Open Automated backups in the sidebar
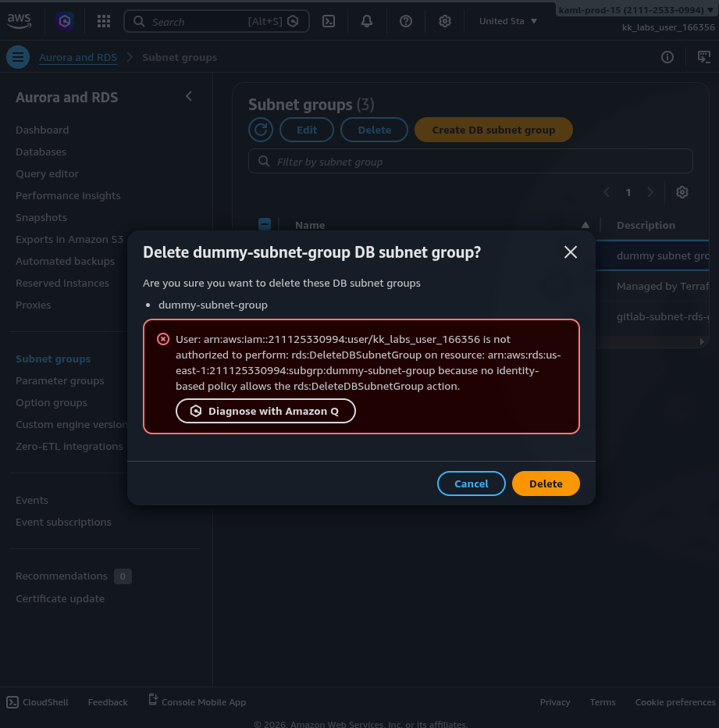The width and height of the screenshot is (719, 728). coord(65,261)
